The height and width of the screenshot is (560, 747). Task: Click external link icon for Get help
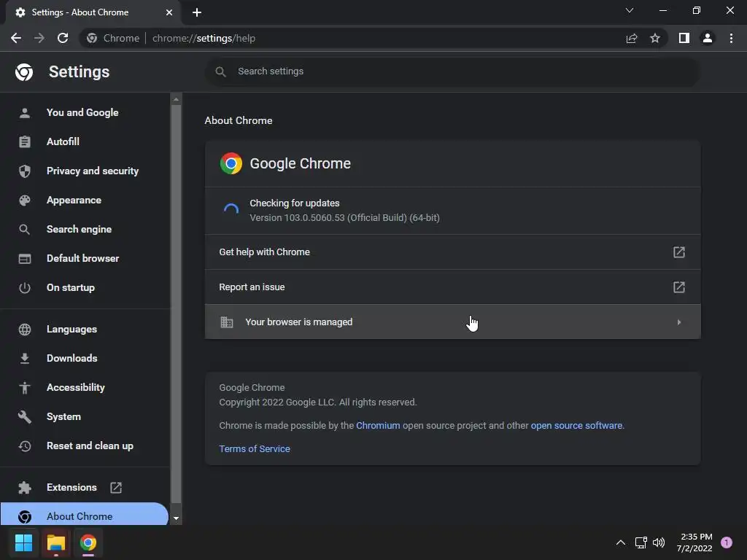click(679, 252)
